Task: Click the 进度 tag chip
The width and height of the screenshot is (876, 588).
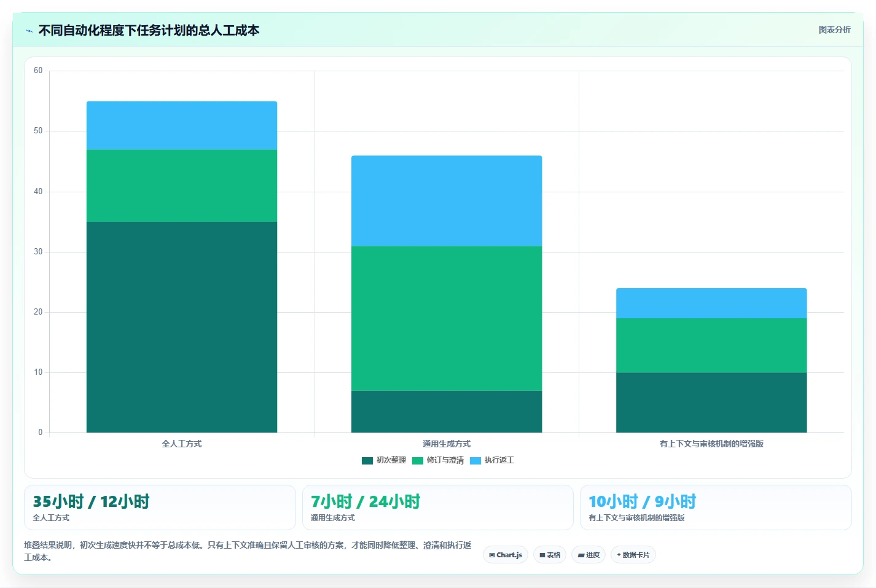Action: tap(589, 555)
